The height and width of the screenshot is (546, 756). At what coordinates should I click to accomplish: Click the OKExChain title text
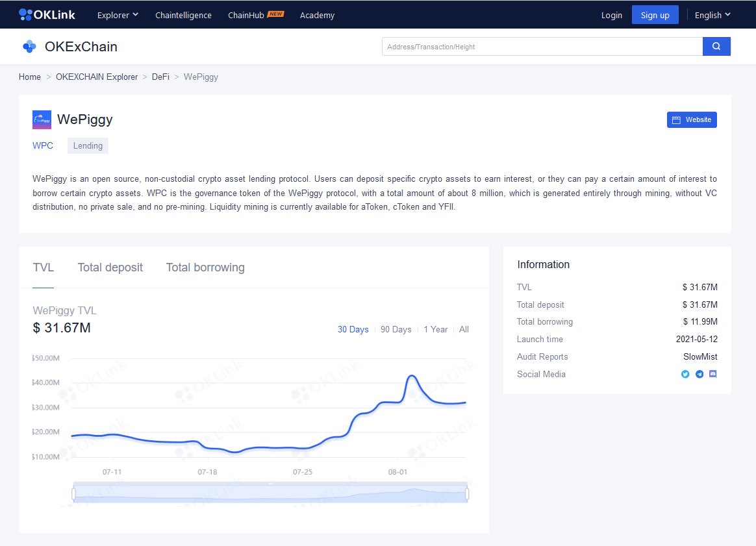[x=81, y=47]
